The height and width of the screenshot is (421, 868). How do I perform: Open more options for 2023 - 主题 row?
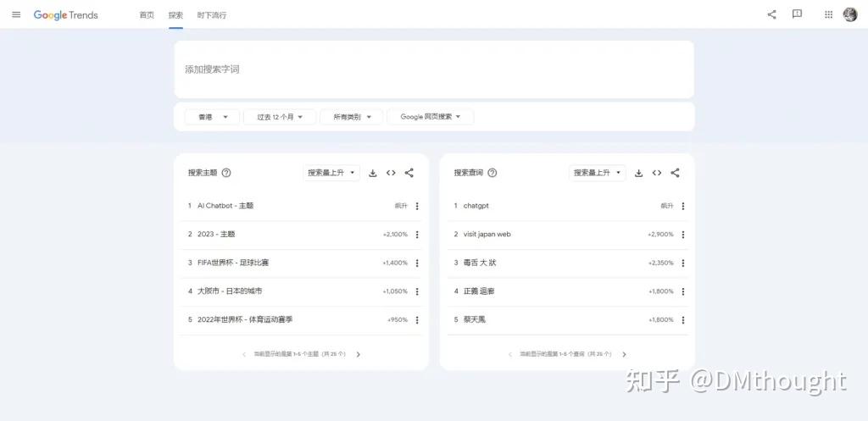coord(417,235)
